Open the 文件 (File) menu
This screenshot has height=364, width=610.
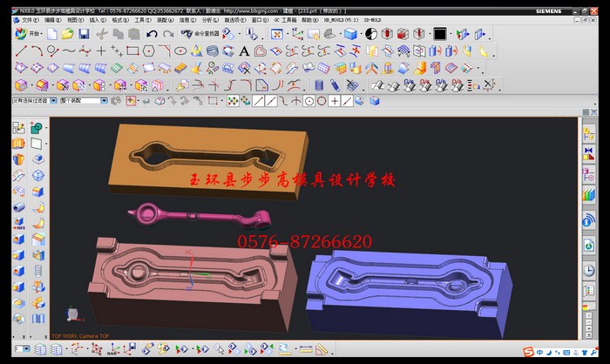[29, 18]
